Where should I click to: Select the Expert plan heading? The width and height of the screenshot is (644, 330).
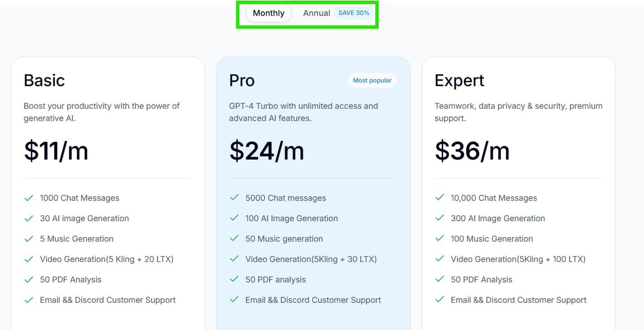coord(459,80)
